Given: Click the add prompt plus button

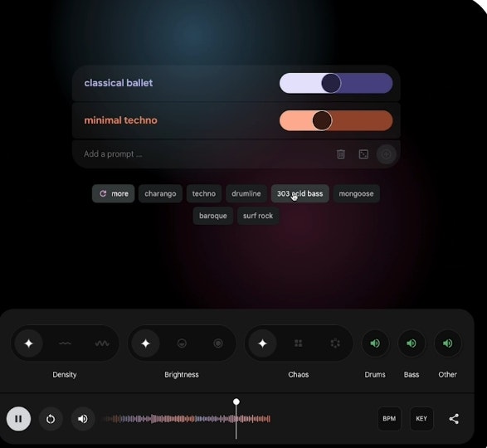Looking at the screenshot, I should point(386,154).
